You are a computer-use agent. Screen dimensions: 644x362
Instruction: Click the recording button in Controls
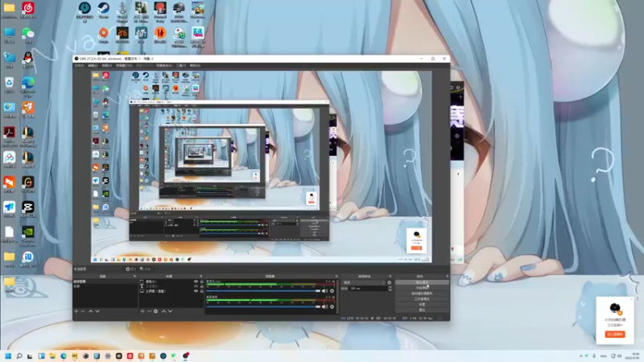[422, 288]
